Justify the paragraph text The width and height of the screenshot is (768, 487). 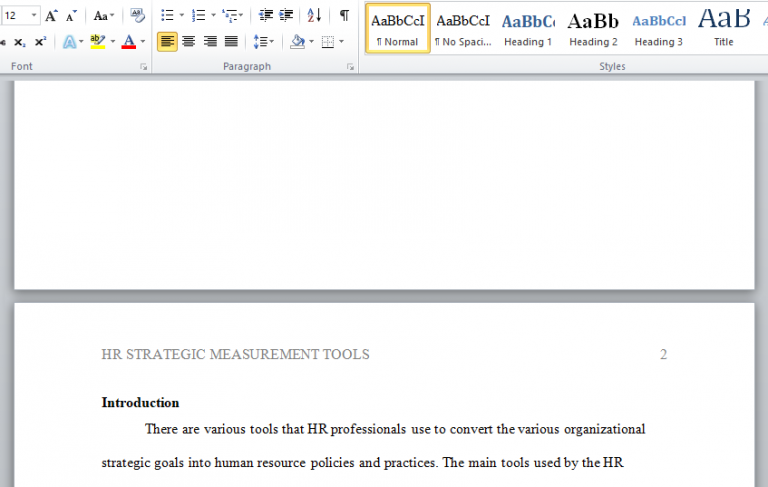pos(232,42)
